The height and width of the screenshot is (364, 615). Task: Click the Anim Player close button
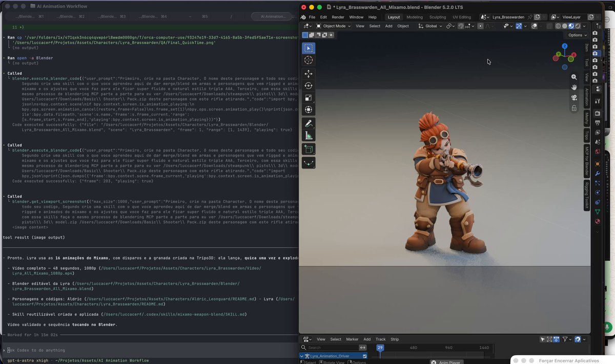pos(434,362)
